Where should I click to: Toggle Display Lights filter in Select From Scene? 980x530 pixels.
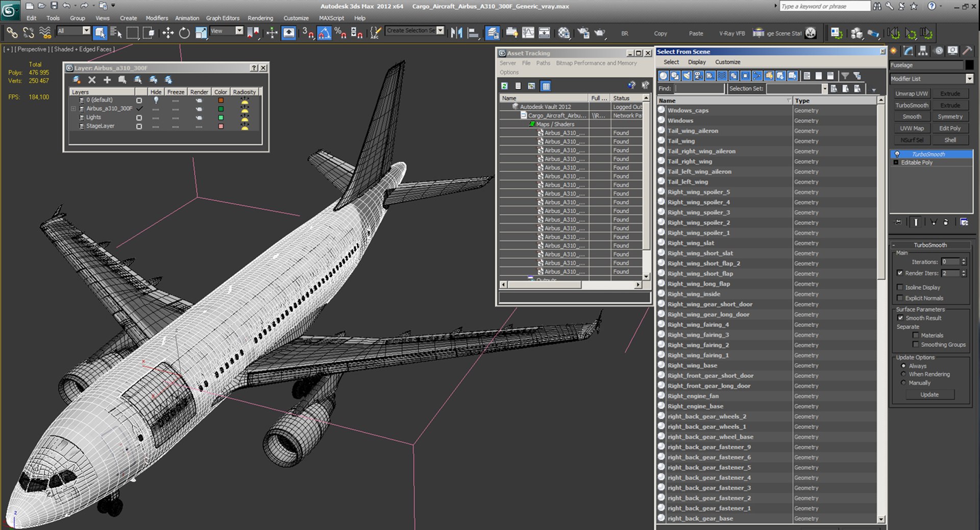(687, 76)
